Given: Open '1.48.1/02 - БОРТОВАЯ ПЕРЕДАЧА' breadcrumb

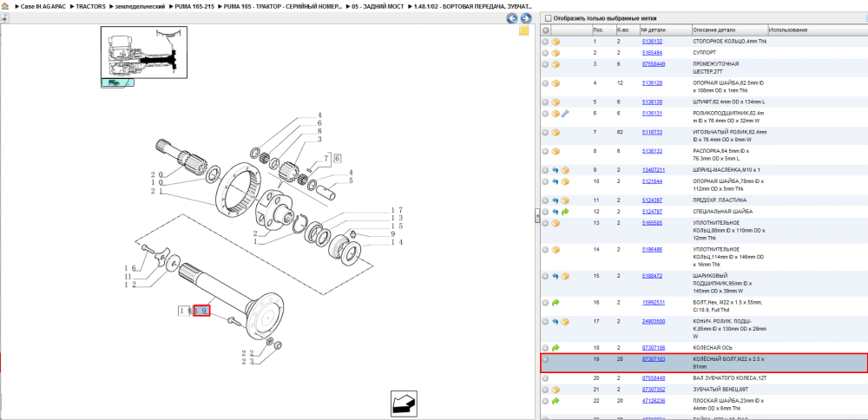Looking at the screenshot, I should [x=473, y=6].
